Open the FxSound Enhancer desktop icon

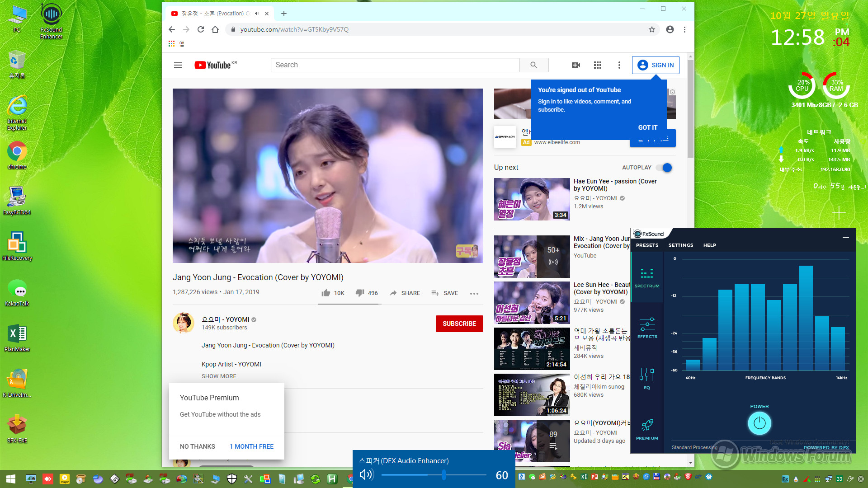click(51, 21)
